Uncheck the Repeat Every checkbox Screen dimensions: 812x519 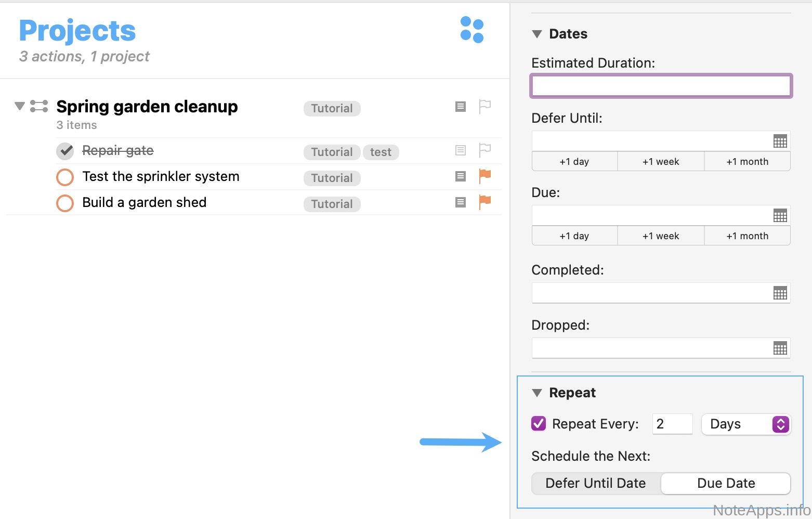[x=539, y=424]
